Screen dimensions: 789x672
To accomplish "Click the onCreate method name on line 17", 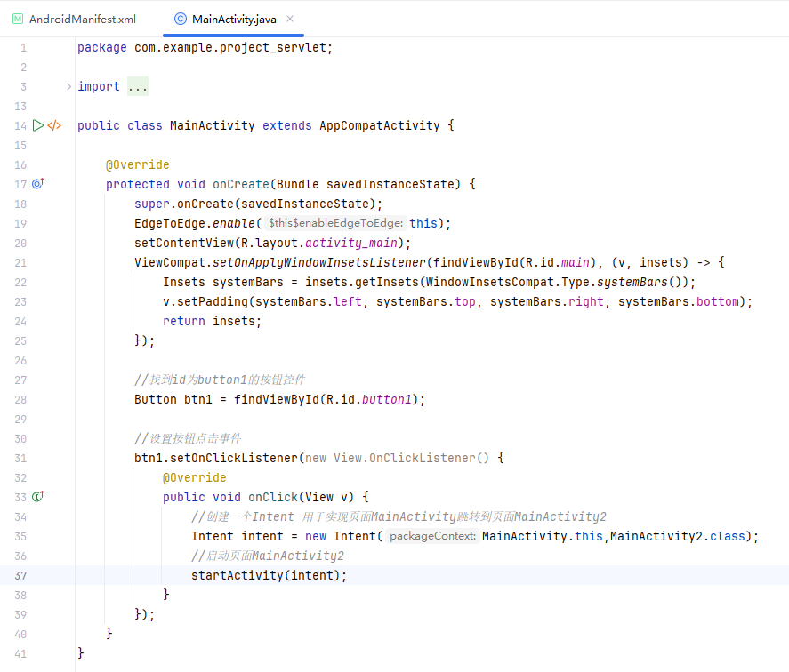I will 241,184.
